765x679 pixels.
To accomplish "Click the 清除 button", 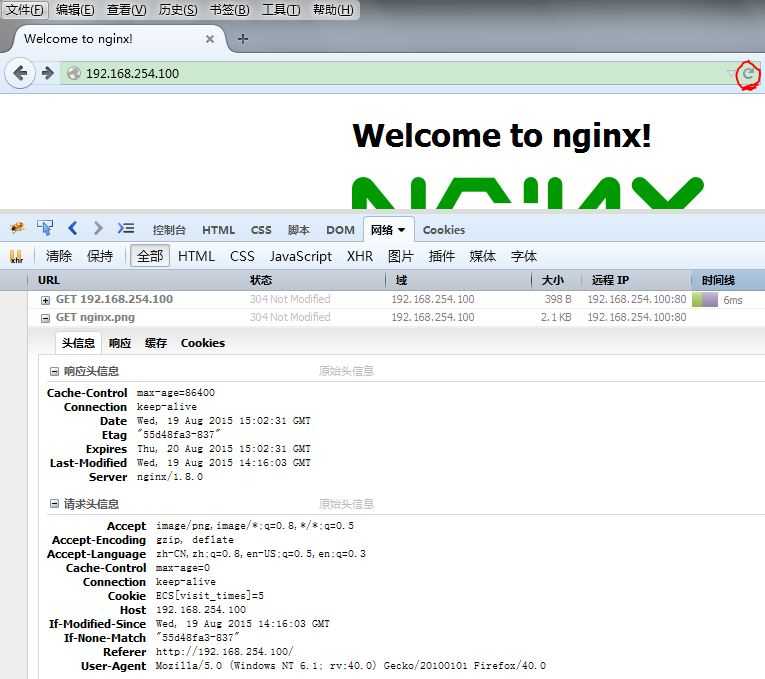I will (59, 256).
